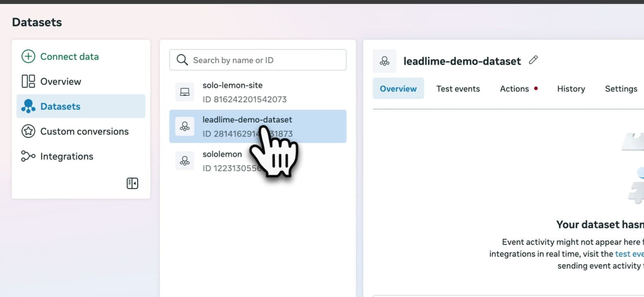Click the Datasets page heading
The height and width of the screenshot is (297, 644).
(x=37, y=22)
